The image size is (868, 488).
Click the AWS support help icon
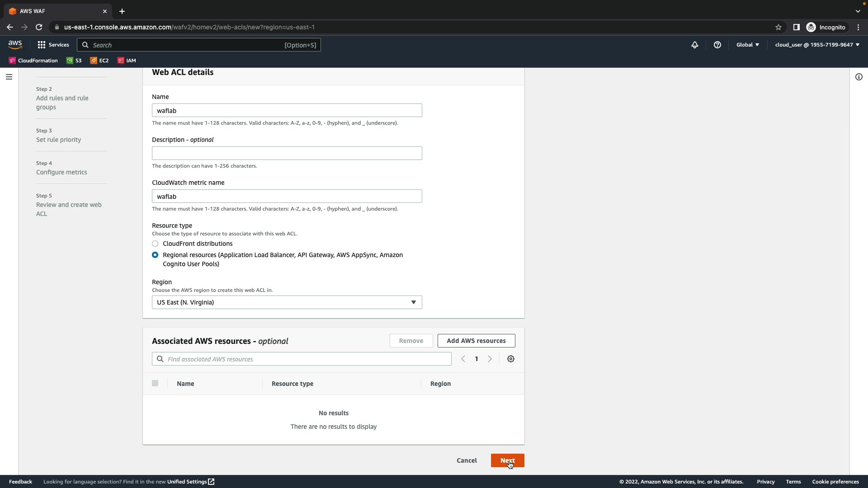point(717,45)
